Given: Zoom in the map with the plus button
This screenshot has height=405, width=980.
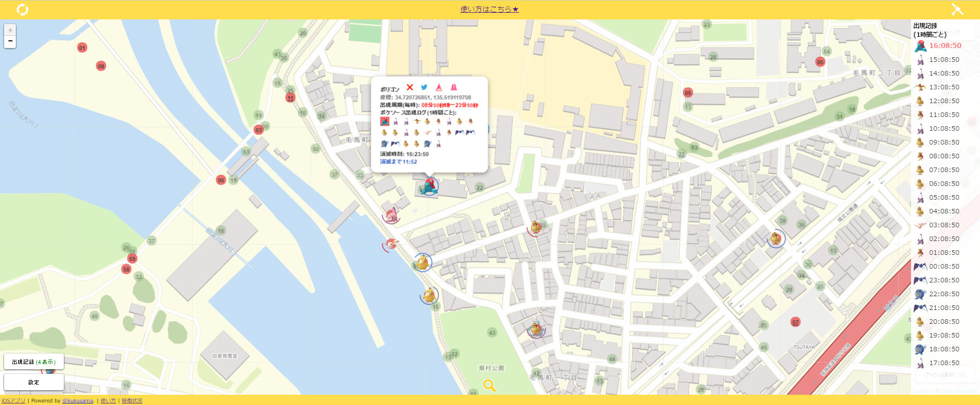Looking at the screenshot, I should coord(10,30).
